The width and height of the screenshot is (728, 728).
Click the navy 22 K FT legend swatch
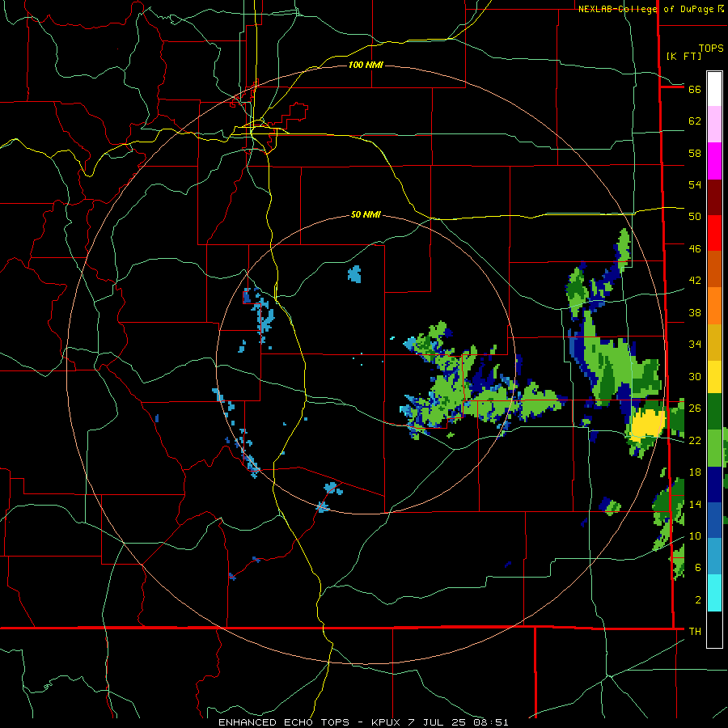tap(714, 485)
